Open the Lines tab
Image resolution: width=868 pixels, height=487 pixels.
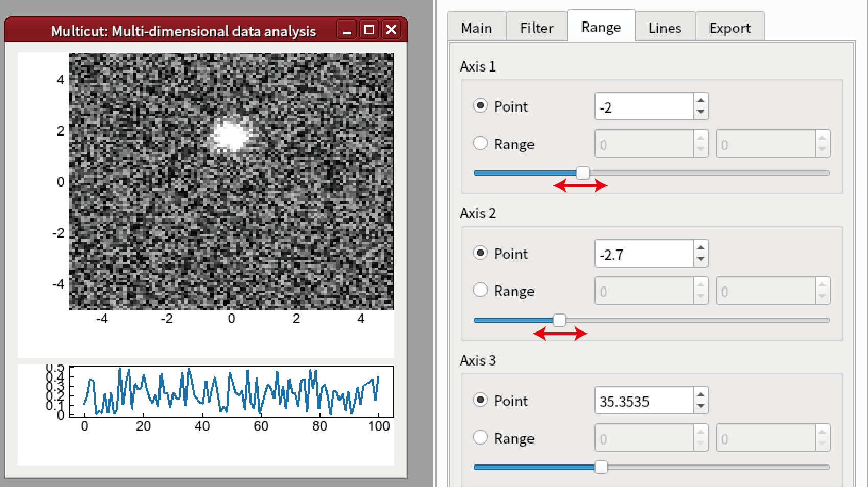point(665,28)
